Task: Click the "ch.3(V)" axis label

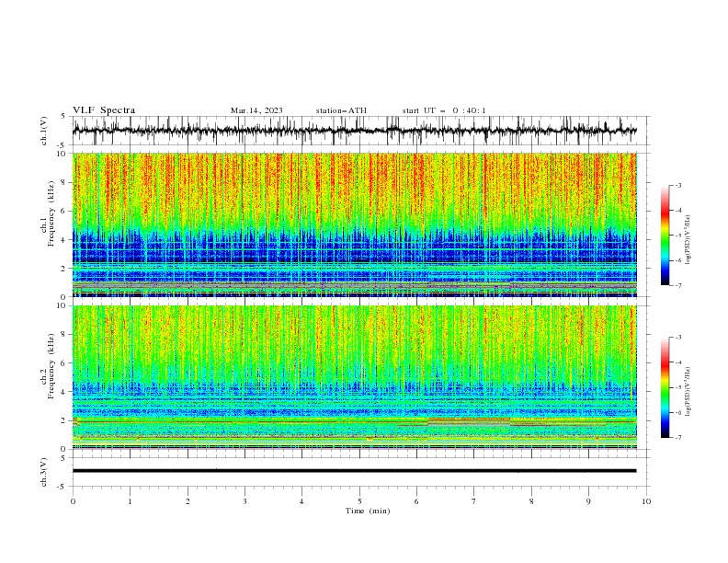Action: tap(44, 472)
